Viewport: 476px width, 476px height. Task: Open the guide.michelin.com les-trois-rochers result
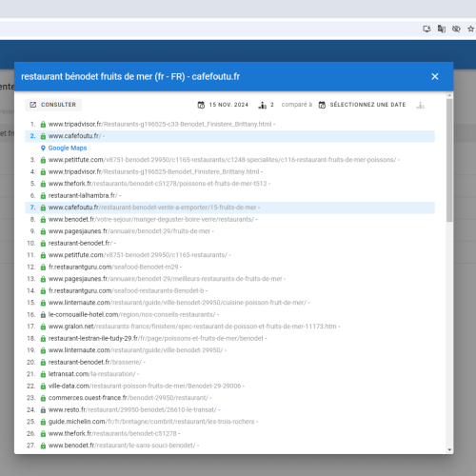[151, 422]
